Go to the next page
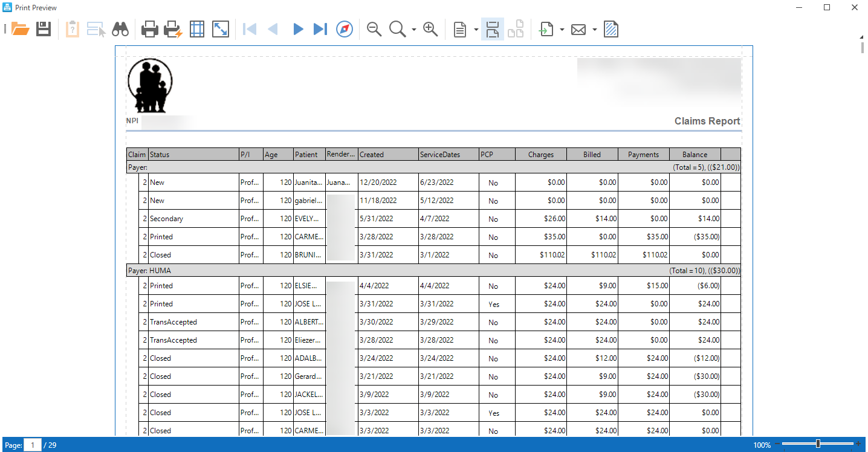 coord(297,29)
